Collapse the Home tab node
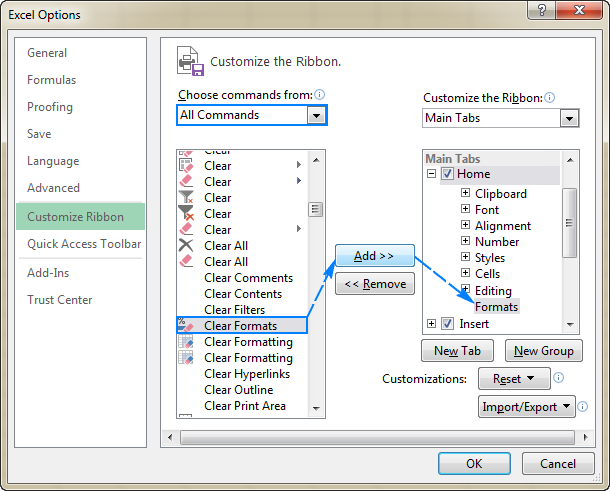610x491 pixels. point(432,174)
